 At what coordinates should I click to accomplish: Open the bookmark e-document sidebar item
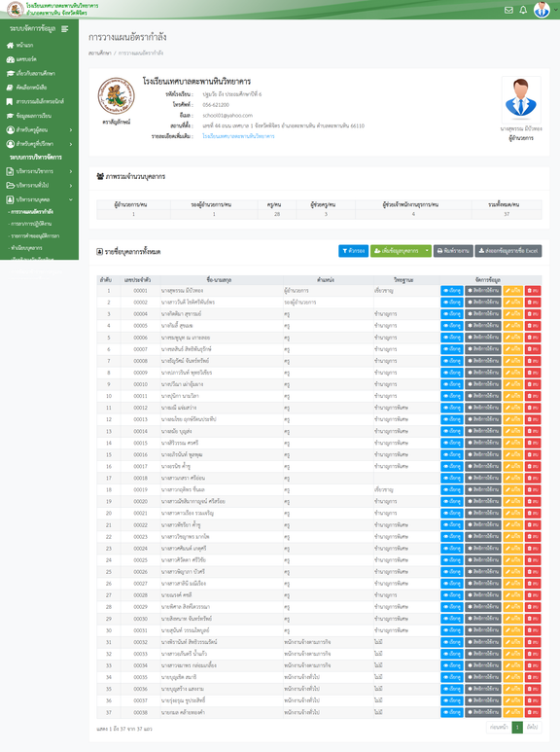(x=35, y=102)
